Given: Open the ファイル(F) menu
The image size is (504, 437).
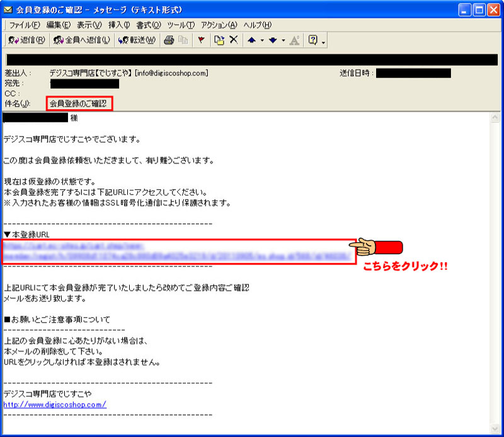Looking at the screenshot, I should pyautogui.click(x=23, y=25).
